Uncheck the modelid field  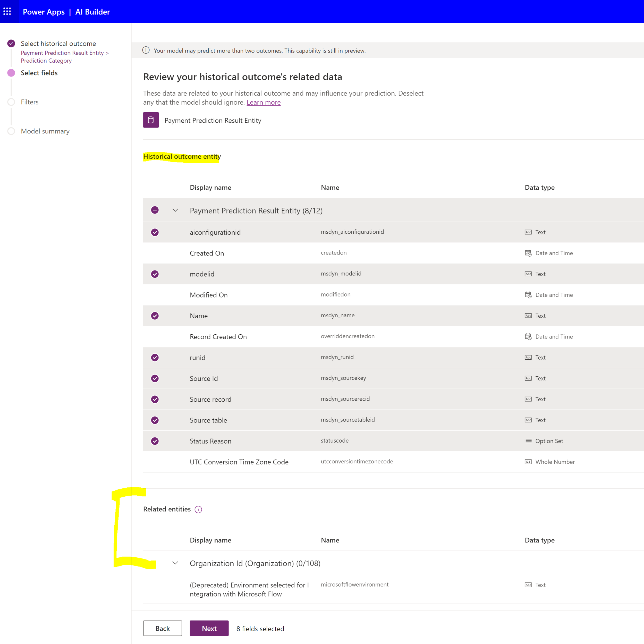click(155, 274)
